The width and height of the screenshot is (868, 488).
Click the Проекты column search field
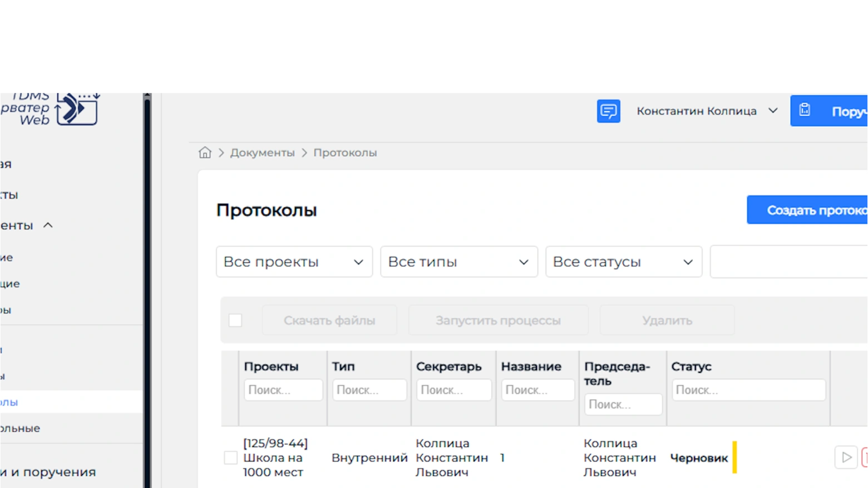point(283,390)
